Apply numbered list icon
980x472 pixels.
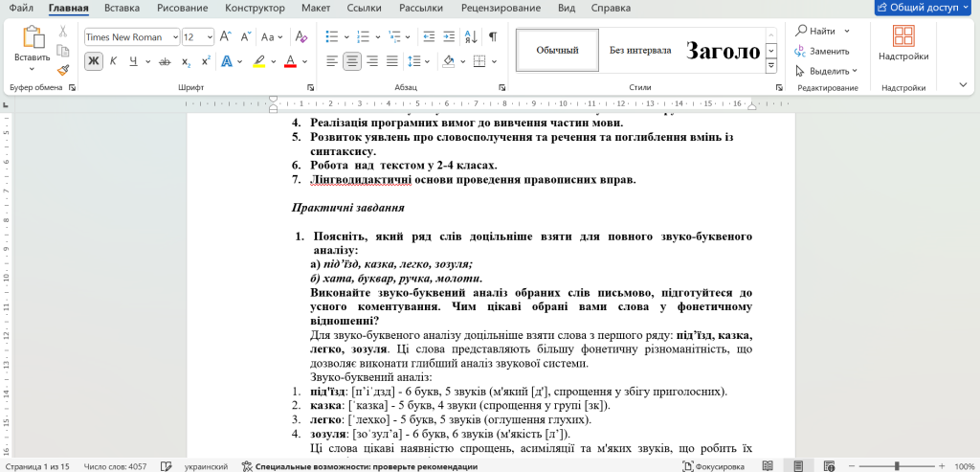[x=363, y=37]
